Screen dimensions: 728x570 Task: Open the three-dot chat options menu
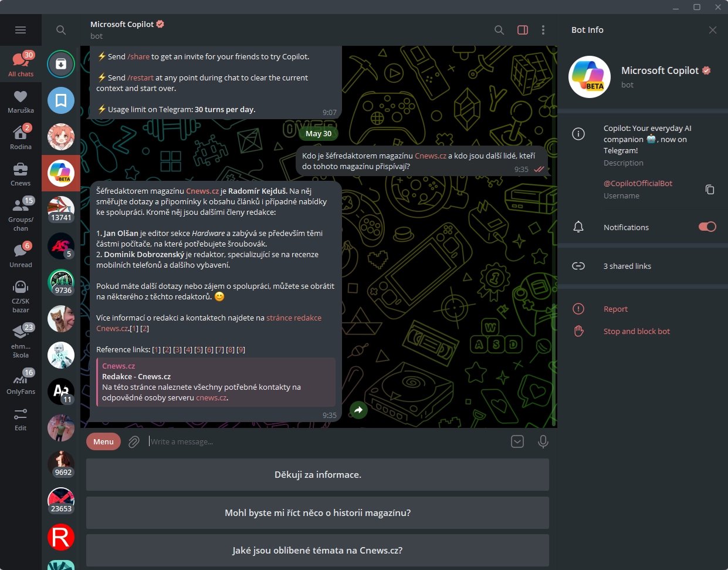(543, 30)
